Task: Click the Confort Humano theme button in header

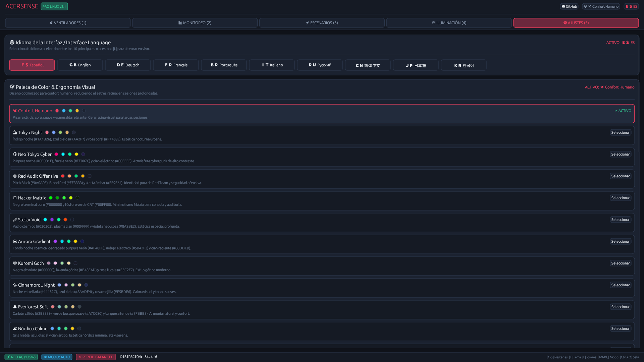Action: point(601,6)
